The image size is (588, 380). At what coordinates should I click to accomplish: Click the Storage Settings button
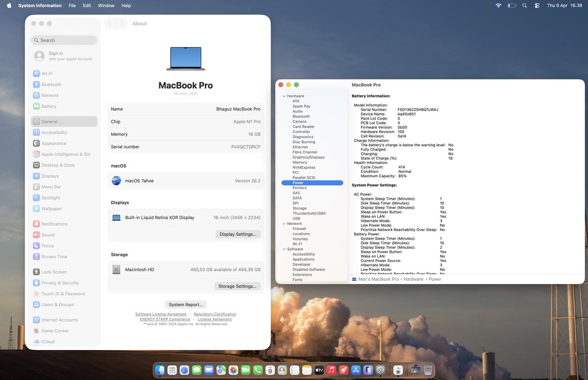[x=237, y=286]
